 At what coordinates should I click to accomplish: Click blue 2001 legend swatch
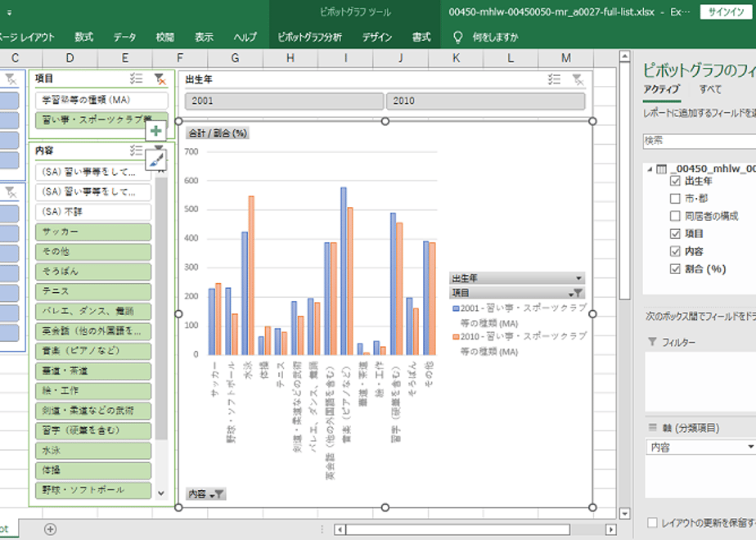pos(456,308)
